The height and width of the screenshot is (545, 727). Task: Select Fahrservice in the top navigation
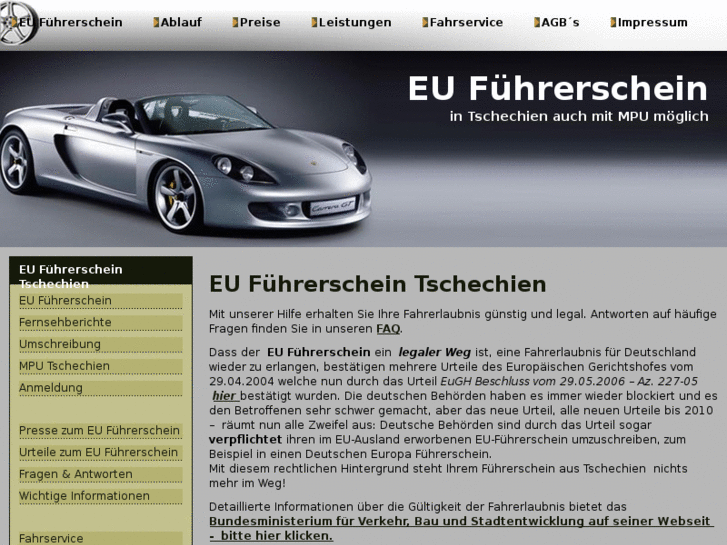[466, 22]
